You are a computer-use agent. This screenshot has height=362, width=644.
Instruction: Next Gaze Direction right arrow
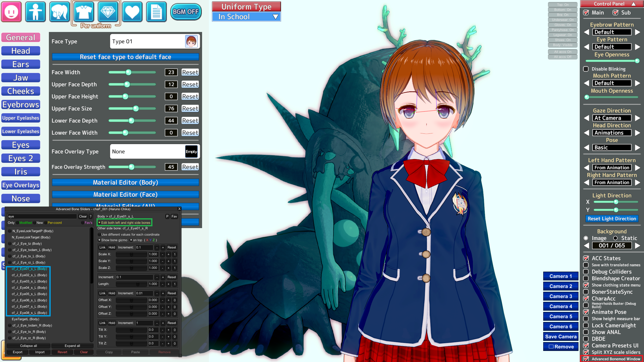(x=637, y=118)
